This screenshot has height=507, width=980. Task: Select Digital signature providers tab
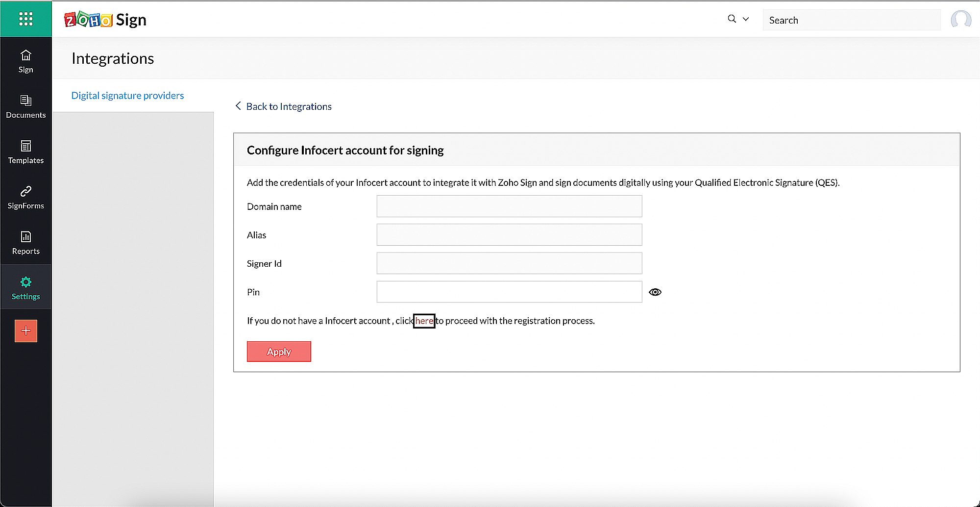tap(127, 96)
